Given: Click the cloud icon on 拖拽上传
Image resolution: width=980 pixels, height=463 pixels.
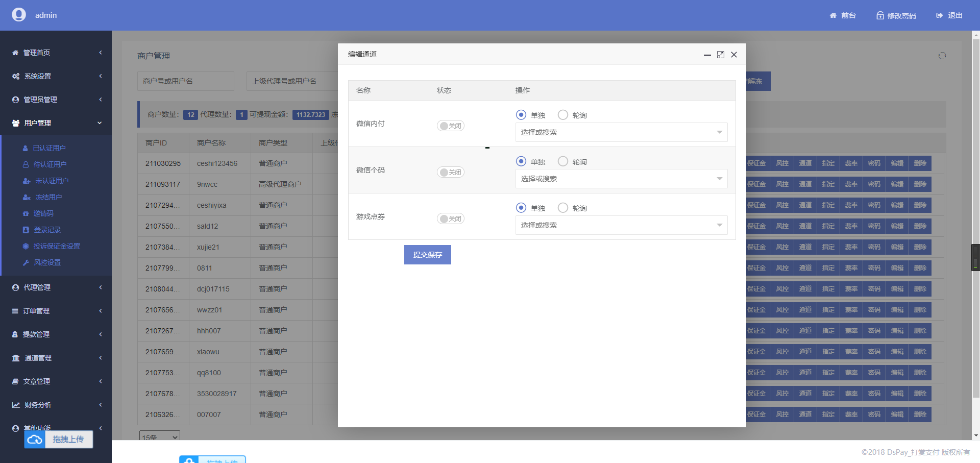Looking at the screenshot, I should click(x=34, y=439).
